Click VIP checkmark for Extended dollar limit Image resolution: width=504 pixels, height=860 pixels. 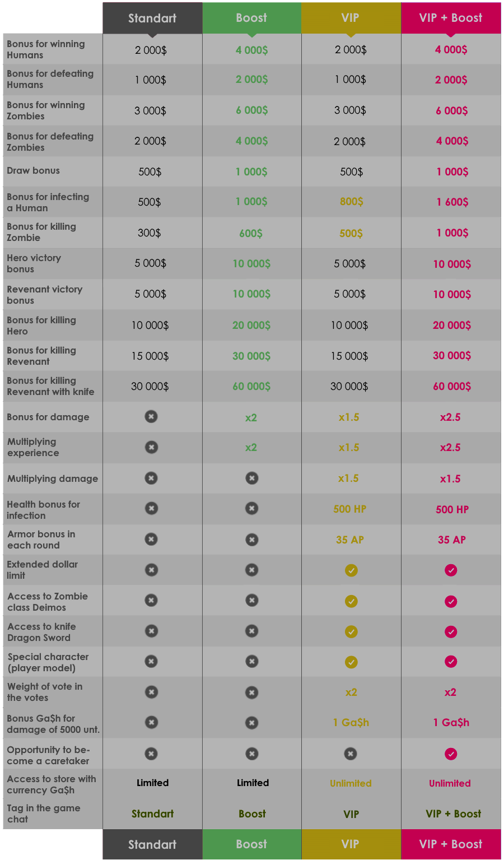point(351,570)
